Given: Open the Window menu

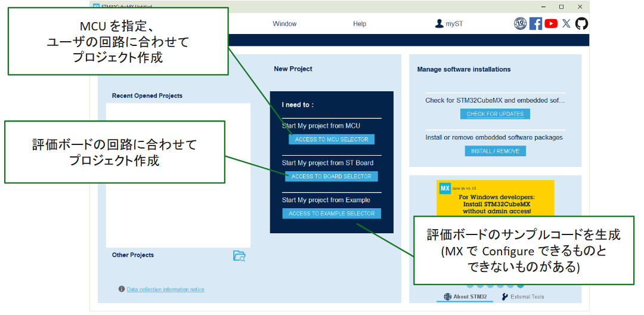Looking at the screenshot, I should pyautogui.click(x=284, y=24).
